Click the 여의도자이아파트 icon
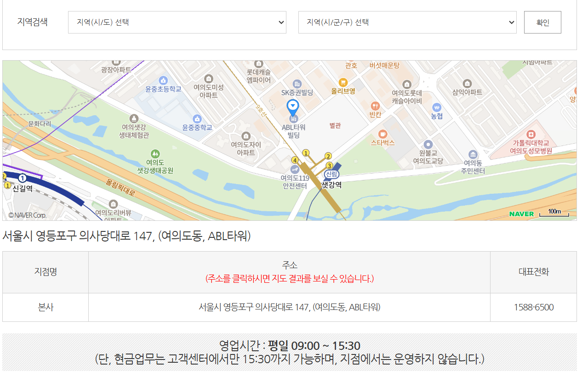The image size is (588, 382). coord(246,136)
